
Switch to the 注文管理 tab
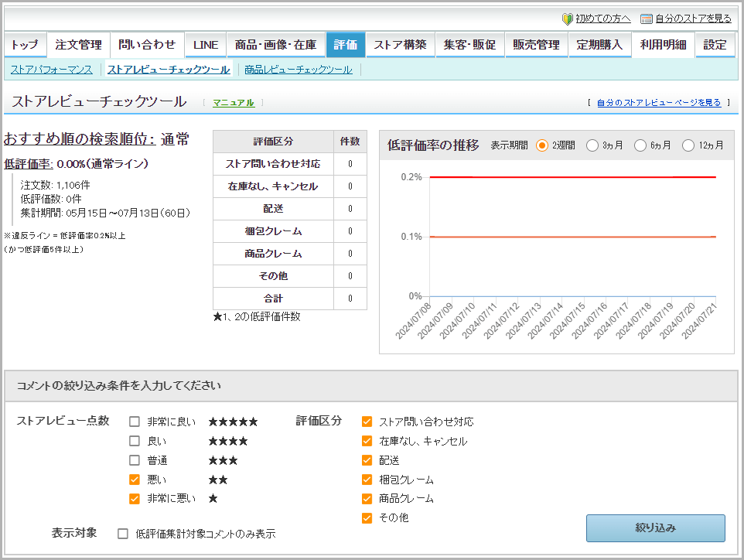click(79, 45)
